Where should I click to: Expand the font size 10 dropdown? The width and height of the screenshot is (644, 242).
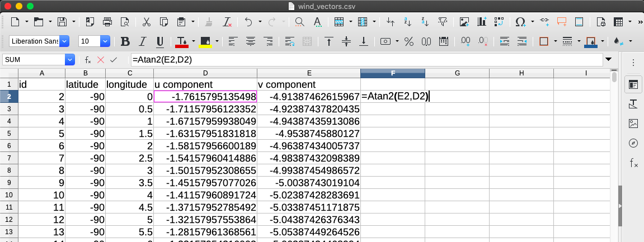point(105,41)
